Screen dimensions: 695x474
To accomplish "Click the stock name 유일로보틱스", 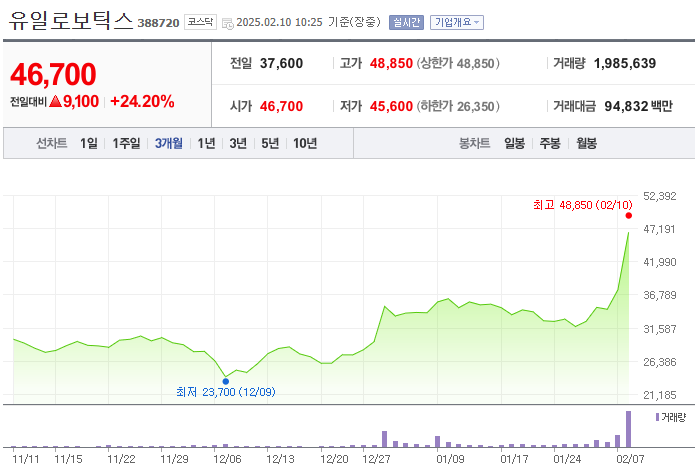I will 71,21.
